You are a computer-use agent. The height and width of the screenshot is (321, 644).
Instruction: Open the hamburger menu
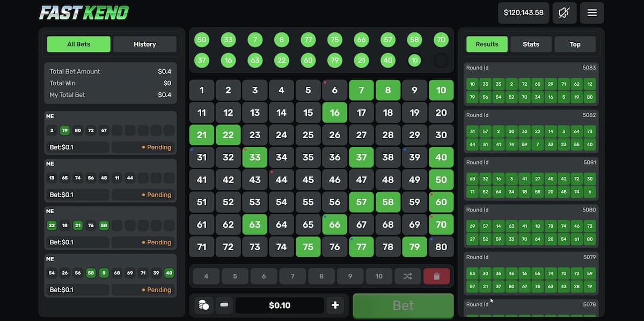point(592,13)
